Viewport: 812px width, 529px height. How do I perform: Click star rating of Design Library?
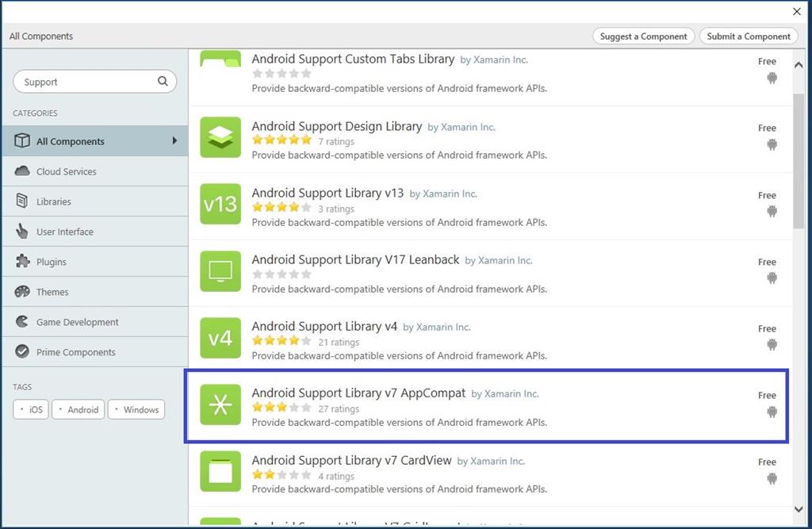pyautogui.click(x=282, y=140)
